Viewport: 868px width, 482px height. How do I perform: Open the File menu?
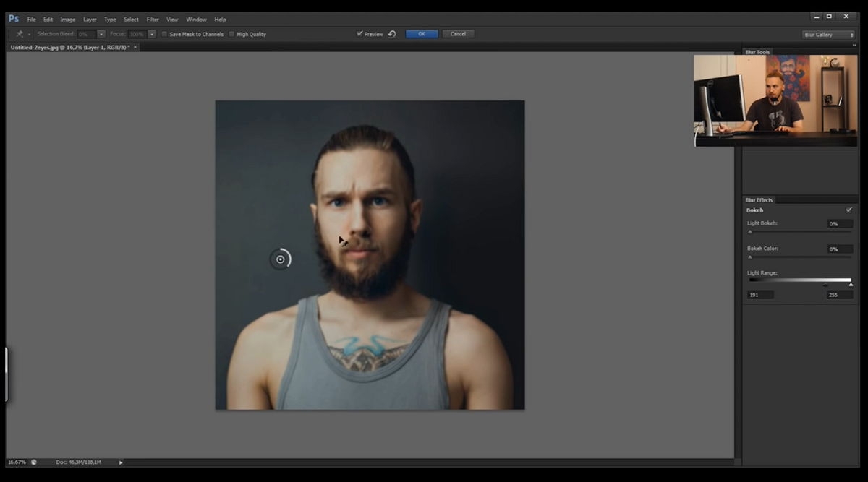coord(31,20)
